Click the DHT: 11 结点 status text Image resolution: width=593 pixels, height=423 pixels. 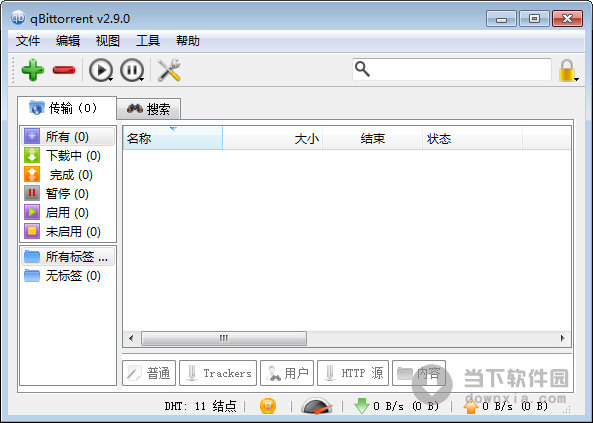coord(200,406)
